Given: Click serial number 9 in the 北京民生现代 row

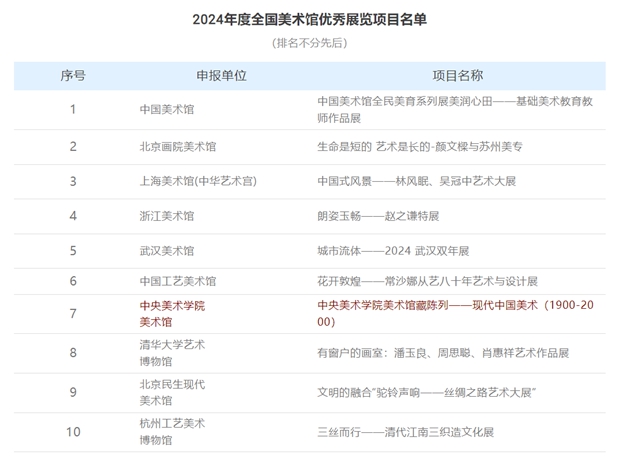Looking at the screenshot, I should [x=73, y=393].
